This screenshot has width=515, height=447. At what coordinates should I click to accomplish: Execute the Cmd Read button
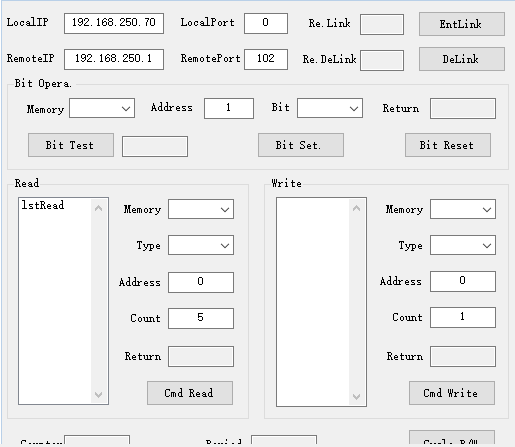(190, 393)
